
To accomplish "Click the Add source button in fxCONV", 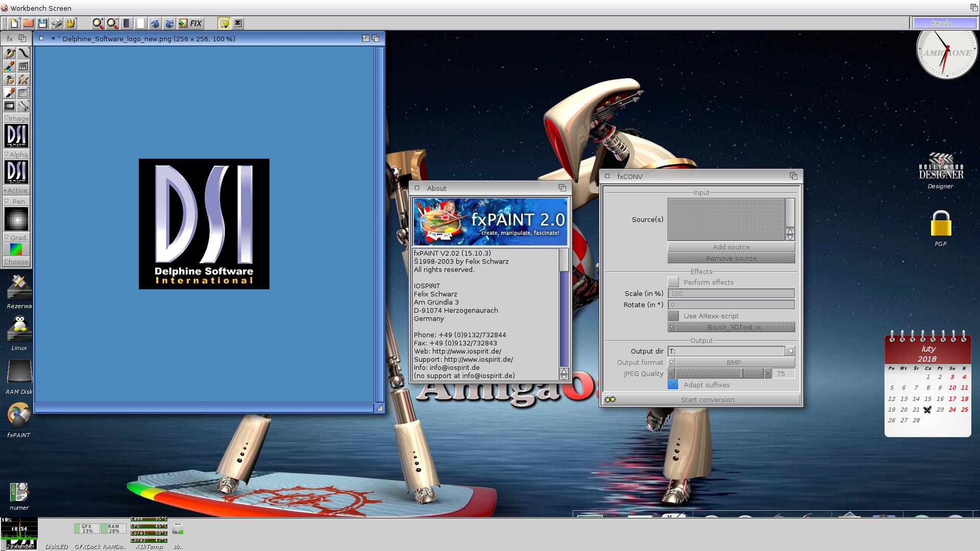I will (731, 247).
